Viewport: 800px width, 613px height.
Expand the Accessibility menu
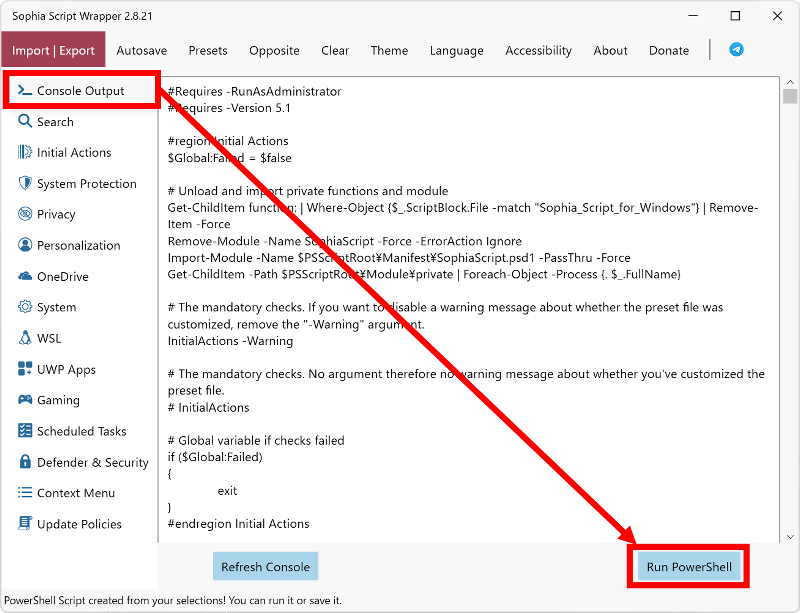[x=538, y=50]
